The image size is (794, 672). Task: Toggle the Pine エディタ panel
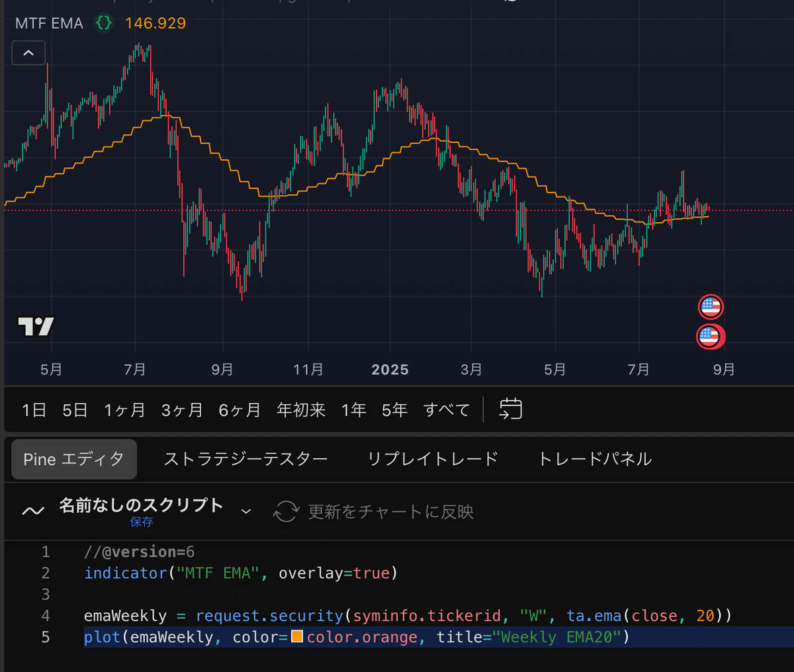point(73,458)
